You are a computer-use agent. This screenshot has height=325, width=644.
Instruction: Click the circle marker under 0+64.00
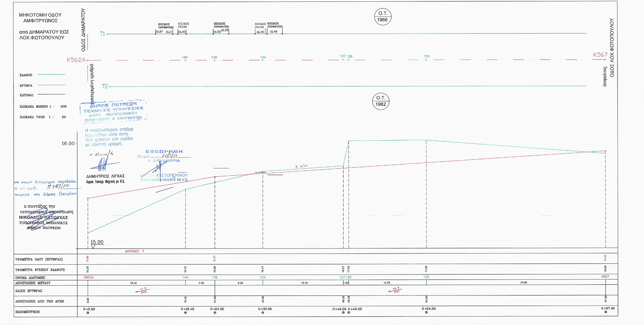point(426,312)
